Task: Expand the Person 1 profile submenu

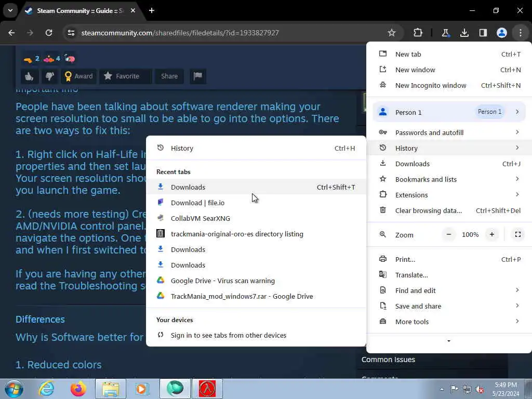Action: pos(449,112)
